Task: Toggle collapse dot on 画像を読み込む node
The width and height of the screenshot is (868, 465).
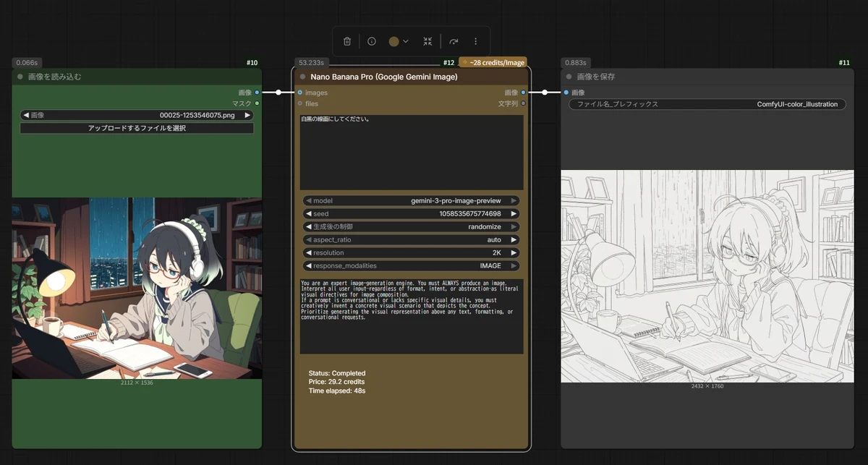Action: [x=20, y=76]
